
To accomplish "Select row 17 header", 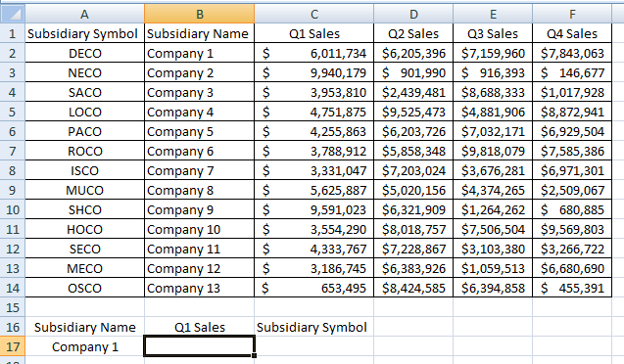I will (x=13, y=346).
